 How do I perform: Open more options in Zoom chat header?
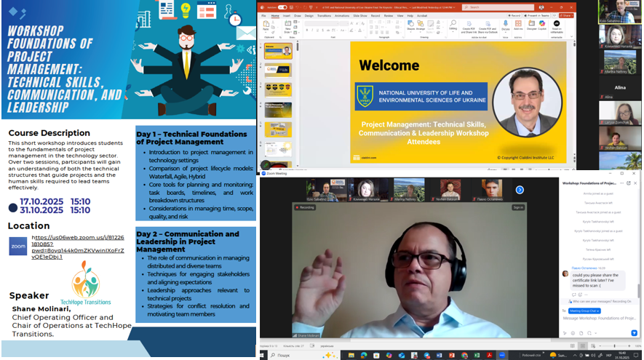[622, 183]
